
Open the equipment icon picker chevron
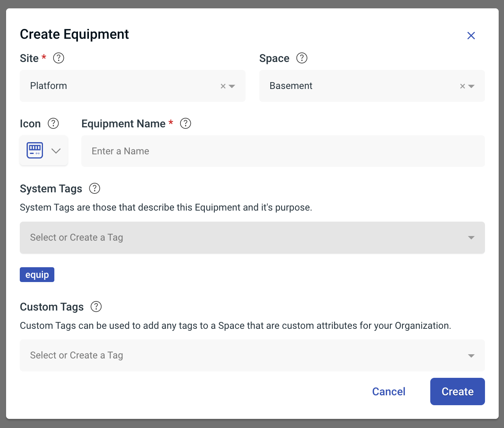point(56,151)
